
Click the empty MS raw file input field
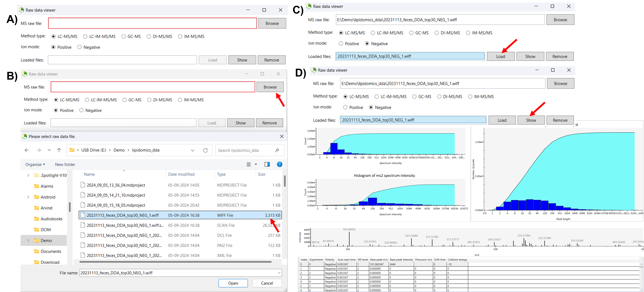(152, 23)
